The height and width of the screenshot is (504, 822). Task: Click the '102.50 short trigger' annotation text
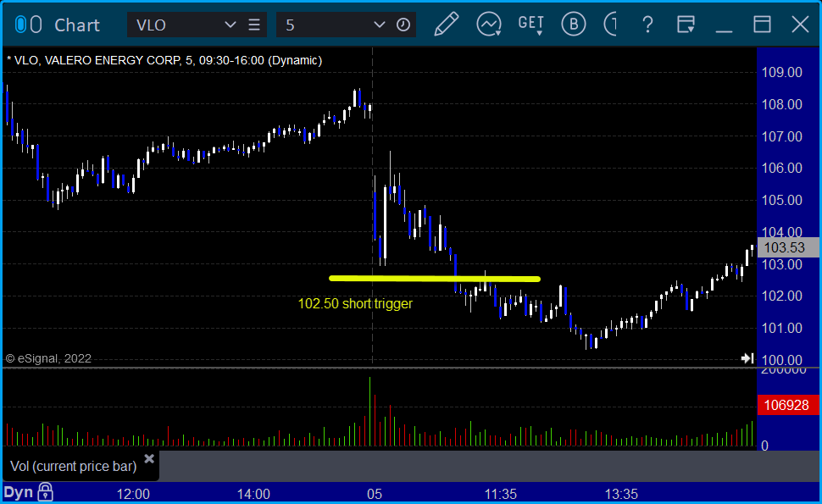point(355,304)
